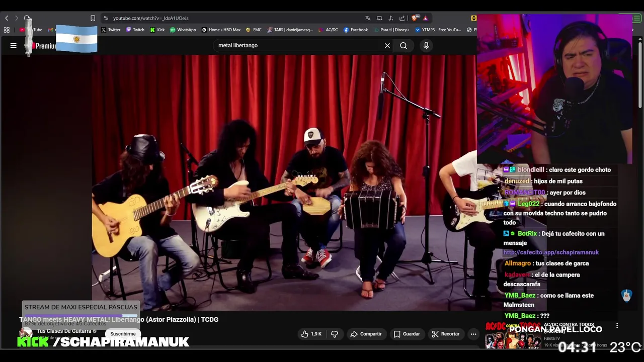Open the EMC bookmark
The image size is (644, 362).
[x=254, y=30]
